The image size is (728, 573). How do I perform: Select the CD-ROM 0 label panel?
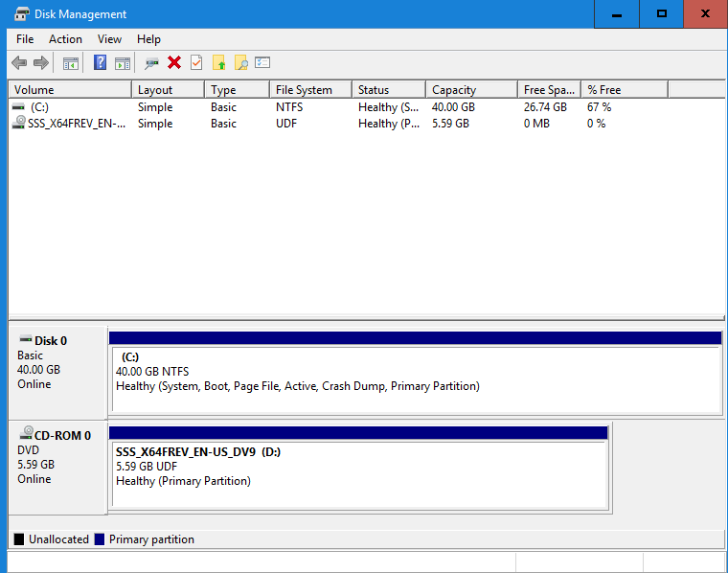(58, 468)
